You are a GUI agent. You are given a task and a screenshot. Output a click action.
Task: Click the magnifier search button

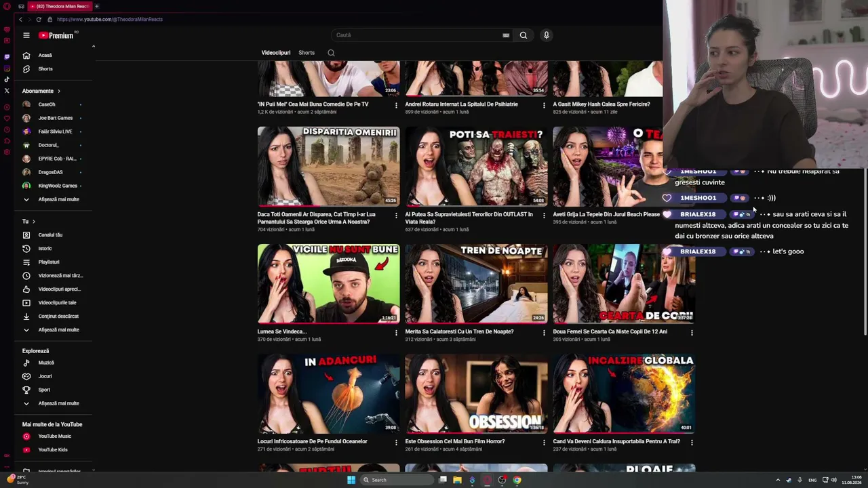click(523, 35)
